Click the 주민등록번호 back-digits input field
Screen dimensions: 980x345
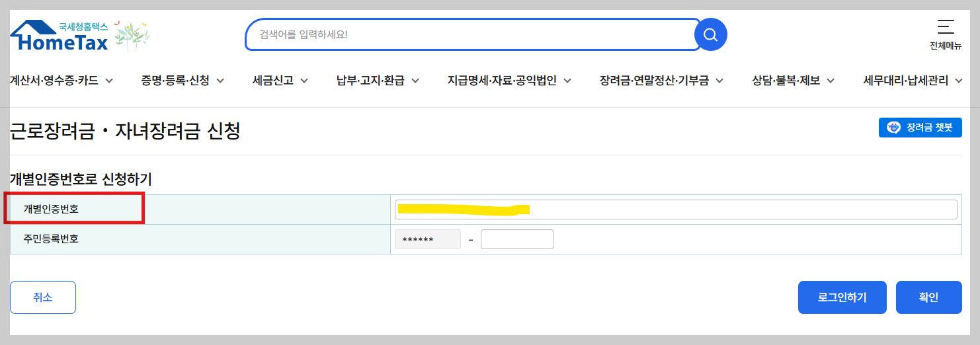(517, 239)
